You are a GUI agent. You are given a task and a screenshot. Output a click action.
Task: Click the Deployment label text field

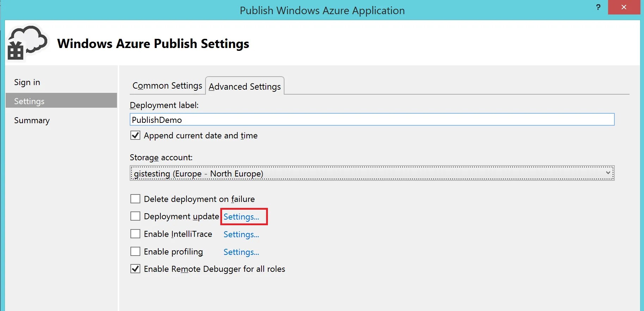pos(372,120)
